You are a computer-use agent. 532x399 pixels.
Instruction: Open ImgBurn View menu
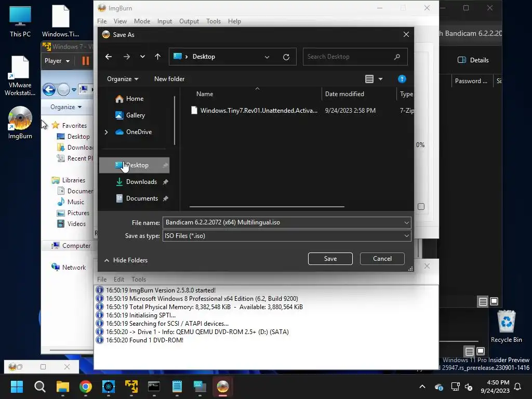[x=120, y=21]
